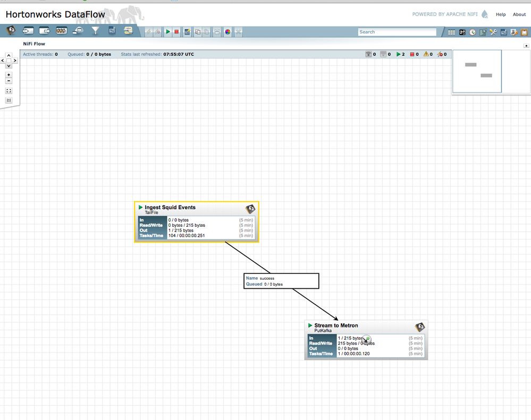Open Controller Settings using the wrench icon
This screenshot has width=531, height=420.
tap(493, 32)
